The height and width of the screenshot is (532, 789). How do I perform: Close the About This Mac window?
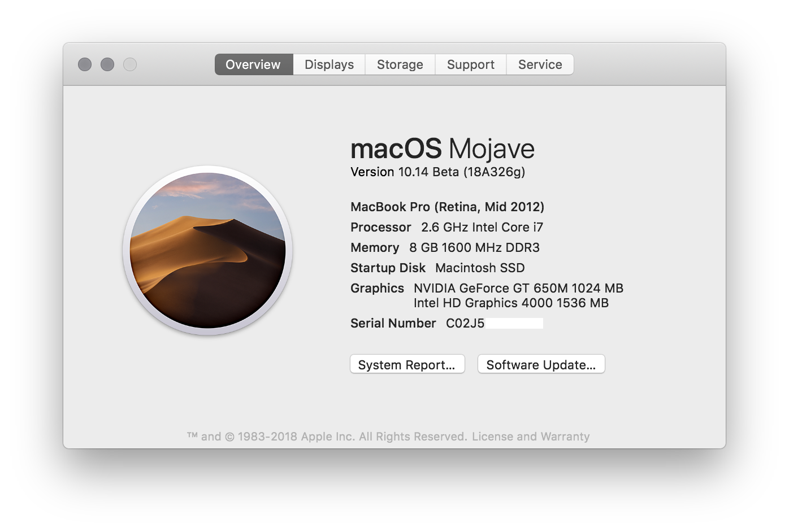pyautogui.click(x=85, y=64)
